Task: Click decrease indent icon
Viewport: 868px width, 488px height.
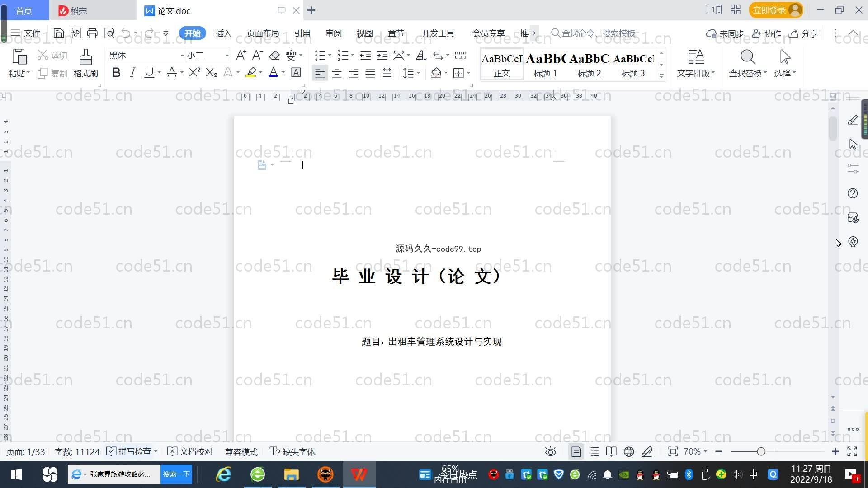Action: coord(365,55)
